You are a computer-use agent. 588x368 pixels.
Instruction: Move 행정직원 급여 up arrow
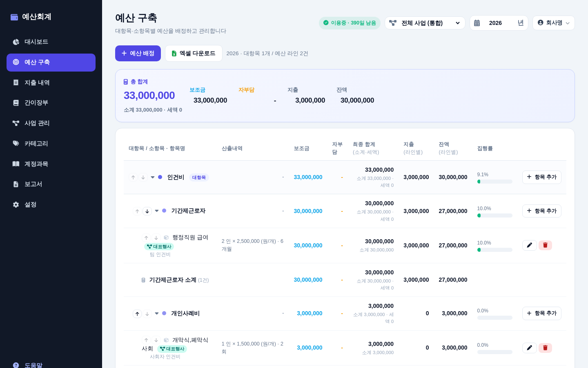pos(146,238)
